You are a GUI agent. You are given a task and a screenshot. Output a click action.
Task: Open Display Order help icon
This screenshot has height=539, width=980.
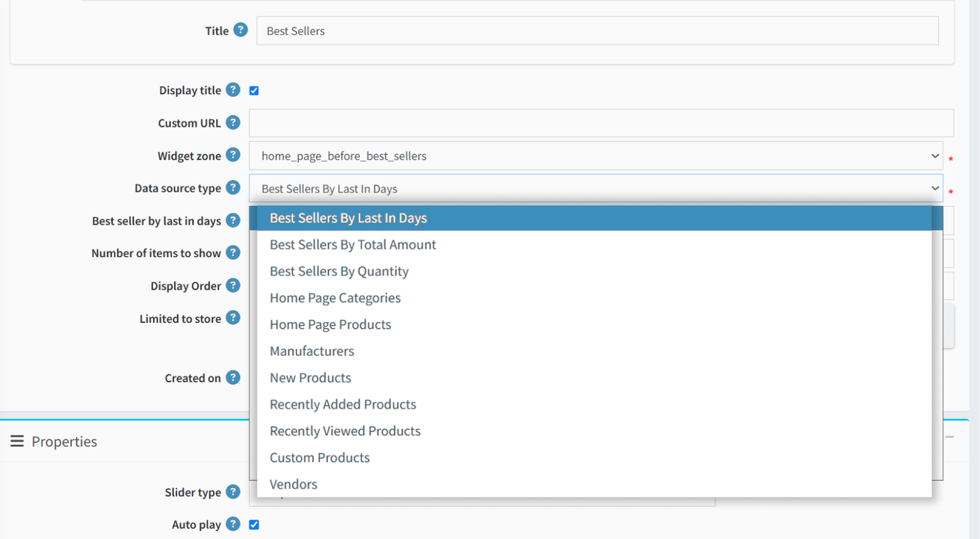[233, 285]
